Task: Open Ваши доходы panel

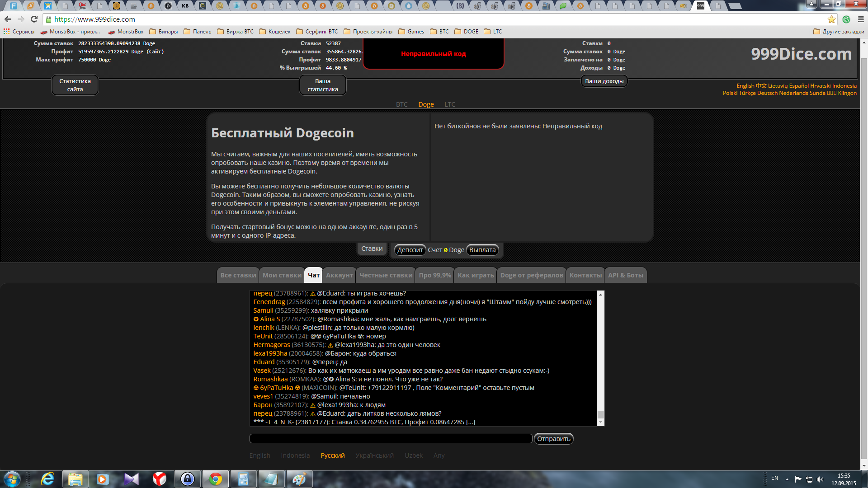Action: coord(604,81)
